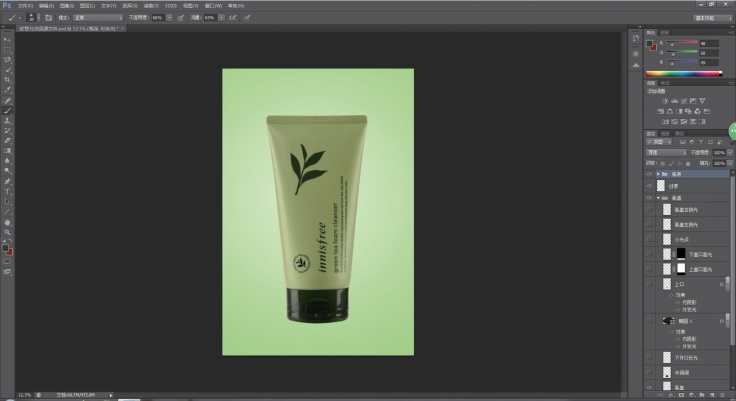Open the brush mode dropdown 正常
736x401 pixels.
coord(98,18)
